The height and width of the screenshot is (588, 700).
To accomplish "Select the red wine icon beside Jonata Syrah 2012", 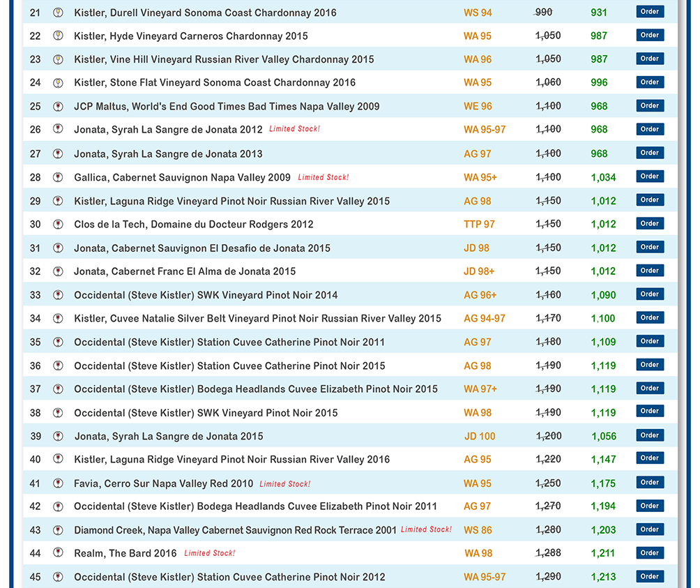I will point(58,129).
